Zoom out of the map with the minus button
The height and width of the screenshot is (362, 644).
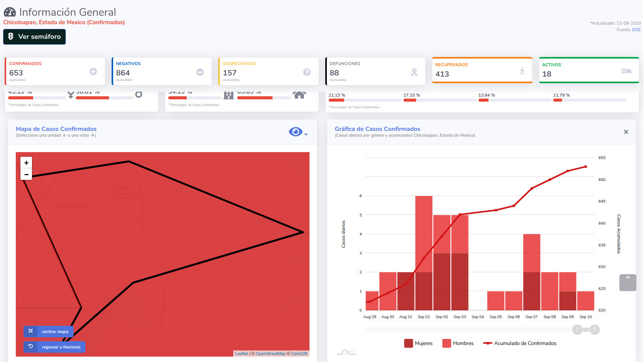(26, 174)
